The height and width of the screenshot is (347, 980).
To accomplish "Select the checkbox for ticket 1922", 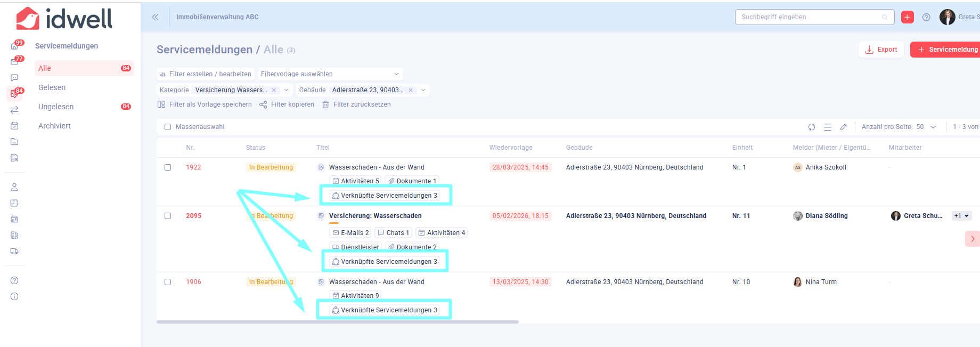I will 168,167.
